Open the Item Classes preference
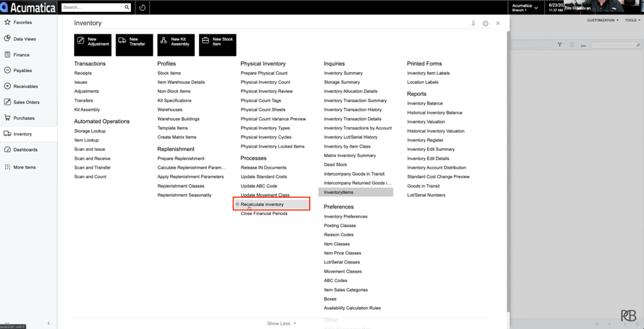The width and height of the screenshot is (644, 329). [337, 244]
